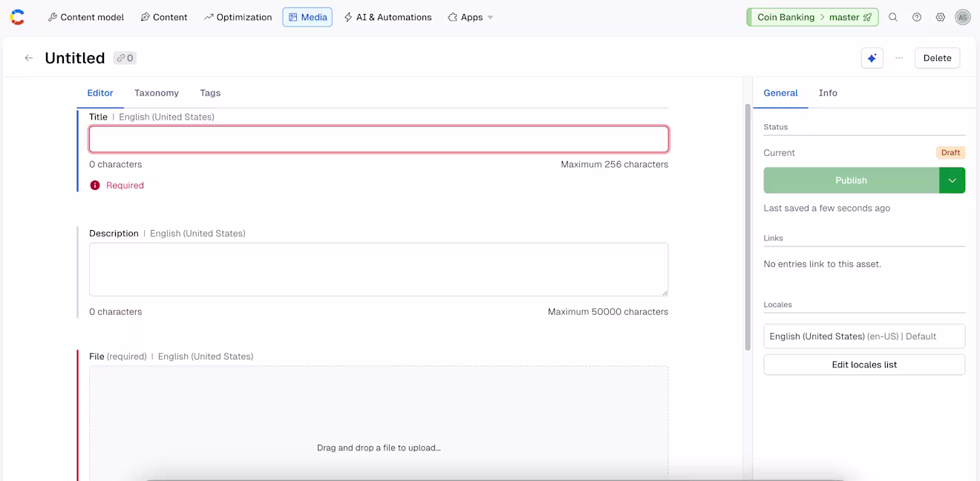Screen dimensions: 980x481
Task: Open the AS user avatar menu
Action: 963,17
